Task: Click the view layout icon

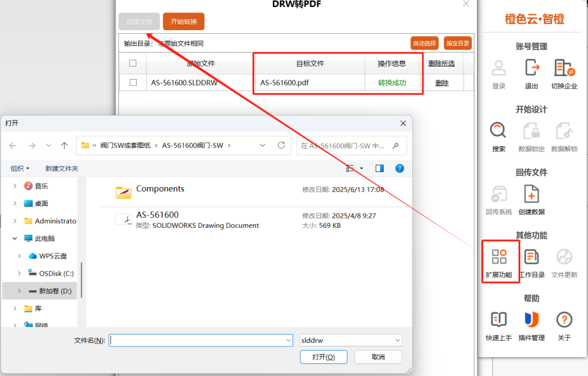Action: tap(350, 168)
